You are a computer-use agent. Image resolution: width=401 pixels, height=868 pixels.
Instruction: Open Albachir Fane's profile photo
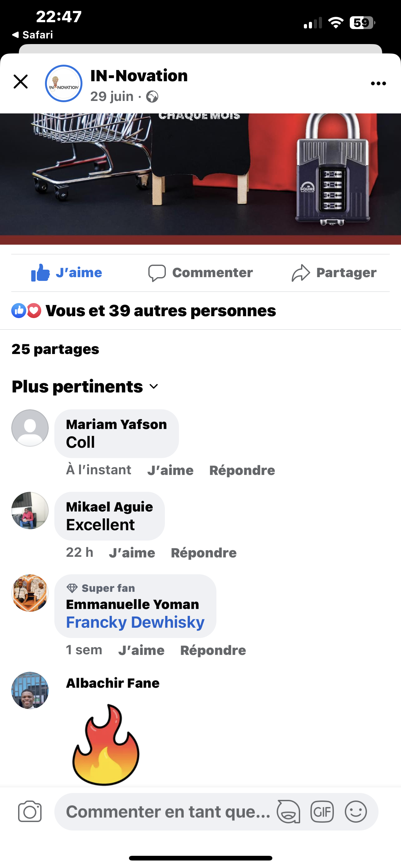pyautogui.click(x=30, y=691)
